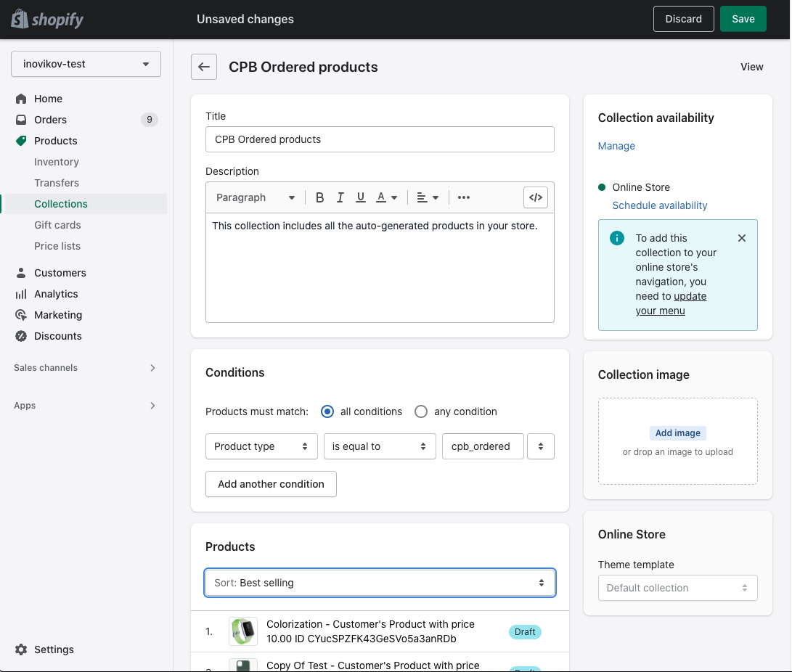The width and height of the screenshot is (792, 672).
Task: Open Settings in the sidebar
Action: [x=54, y=650]
